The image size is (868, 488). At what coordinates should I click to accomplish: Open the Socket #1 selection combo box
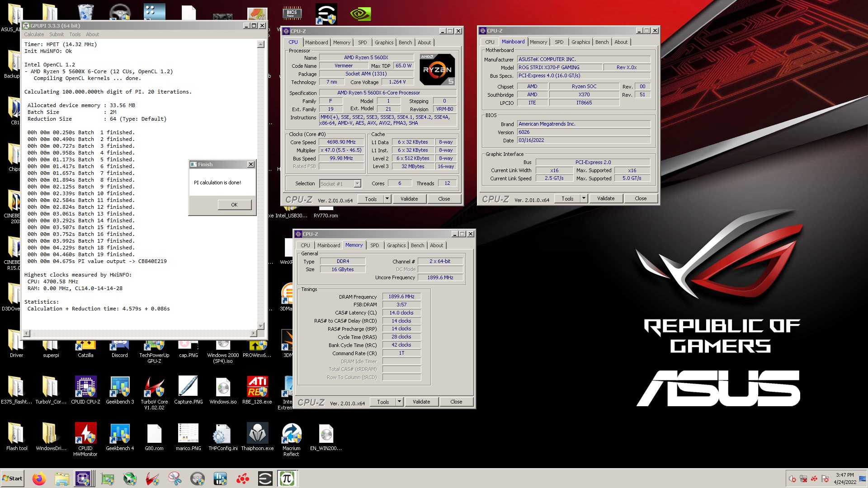pos(340,183)
